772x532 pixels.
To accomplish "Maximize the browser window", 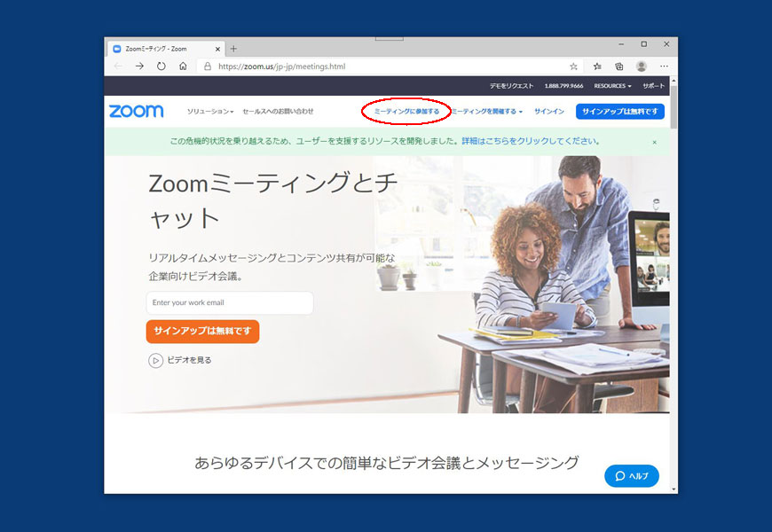I will pos(643,44).
